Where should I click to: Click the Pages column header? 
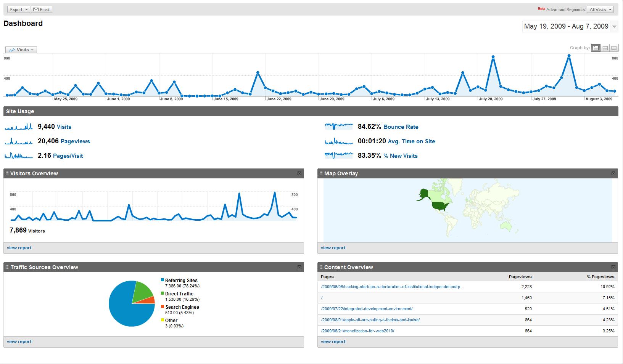(327, 277)
